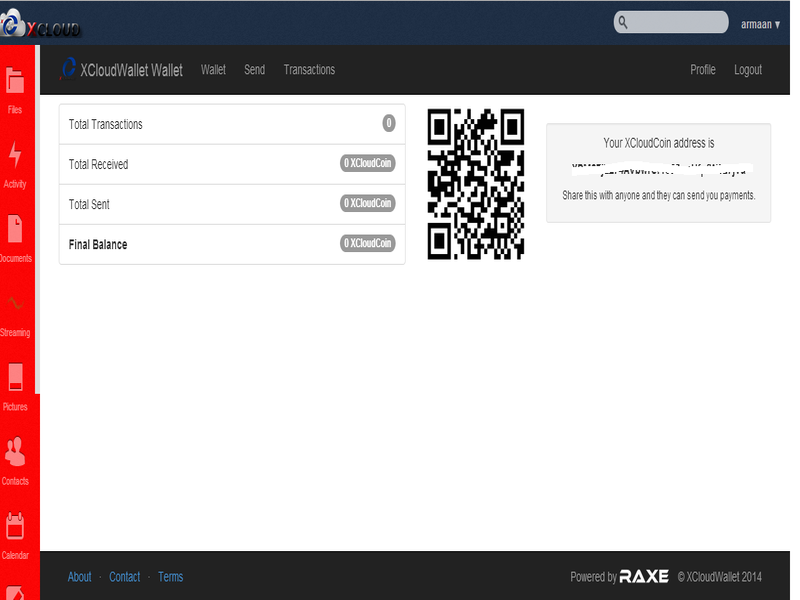Click the Logout link
Screen dimensions: 800x600
point(747,70)
